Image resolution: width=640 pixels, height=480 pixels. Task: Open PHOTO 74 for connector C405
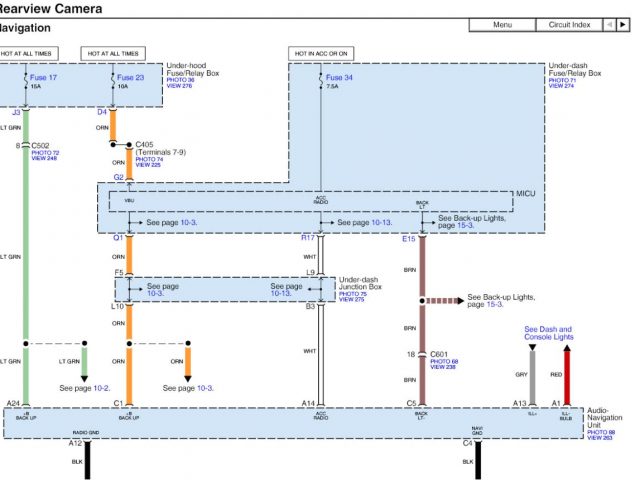pyautogui.click(x=150, y=159)
